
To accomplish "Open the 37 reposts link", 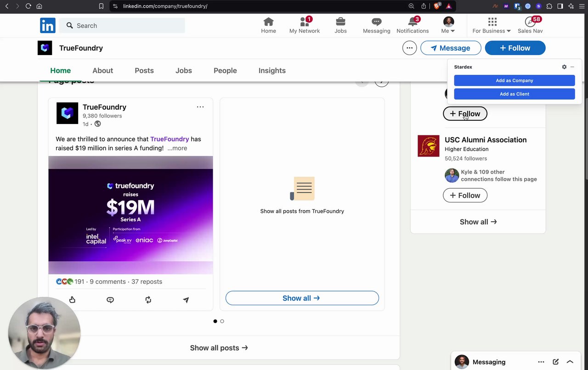I will point(147,282).
